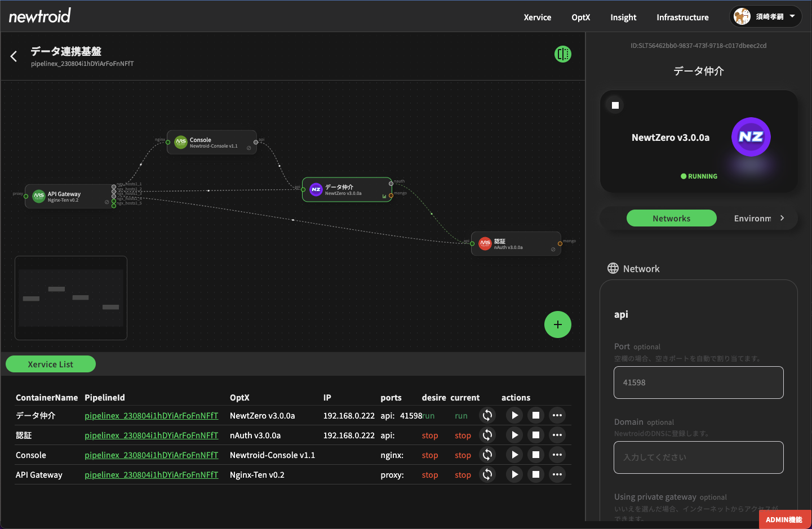Open pipeline link in 認証 row

(151, 435)
